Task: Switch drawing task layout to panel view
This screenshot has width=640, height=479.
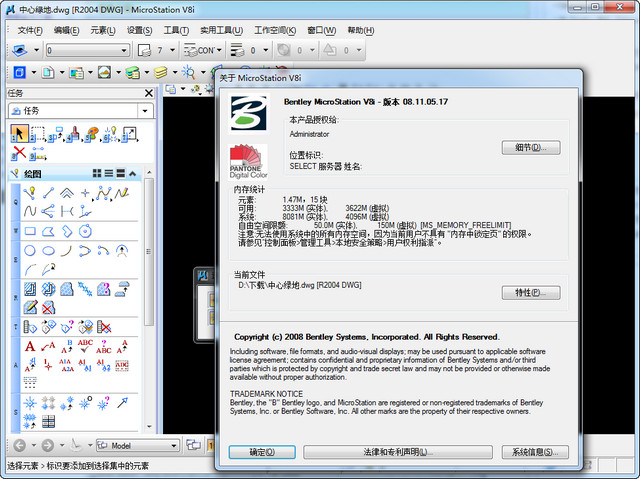Action: [120, 173]
